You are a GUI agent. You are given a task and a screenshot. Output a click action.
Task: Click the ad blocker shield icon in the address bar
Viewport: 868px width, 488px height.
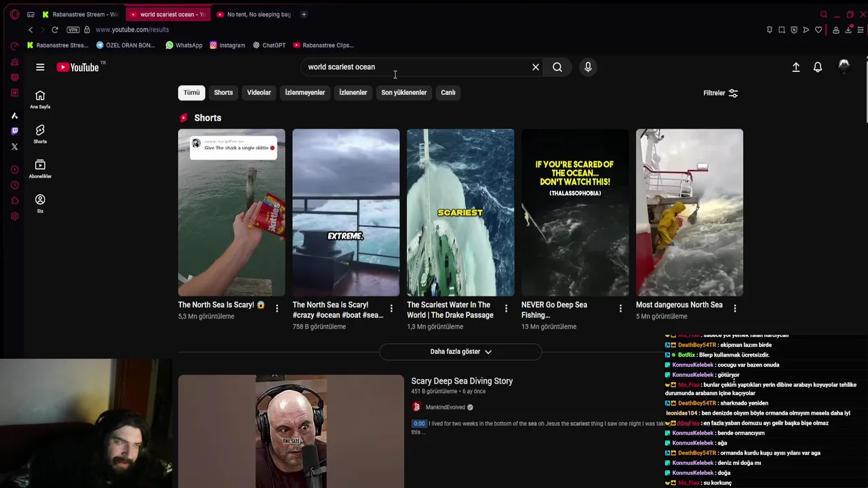pyautogui.click(x=794, y=30)
